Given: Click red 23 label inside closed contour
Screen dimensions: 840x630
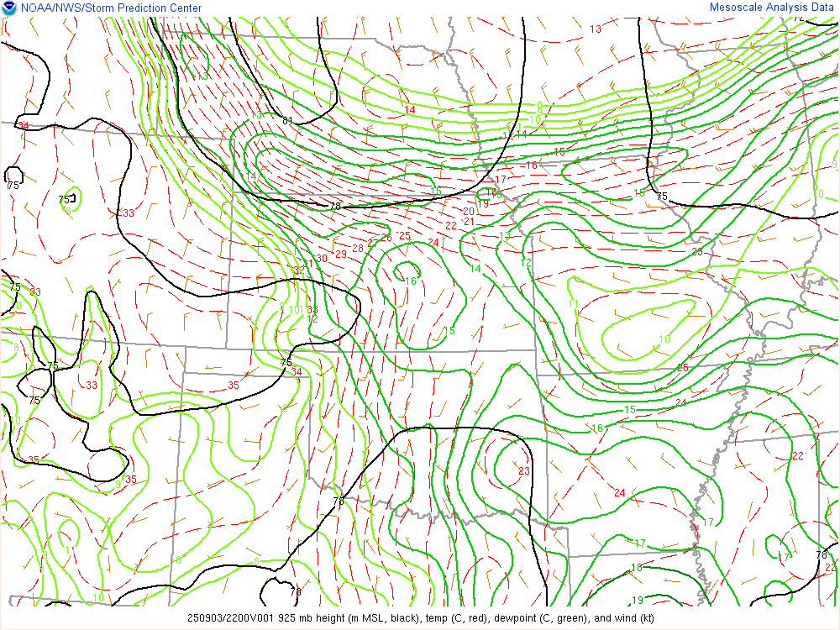Looking at the screenshot, I should coord(524,470).
